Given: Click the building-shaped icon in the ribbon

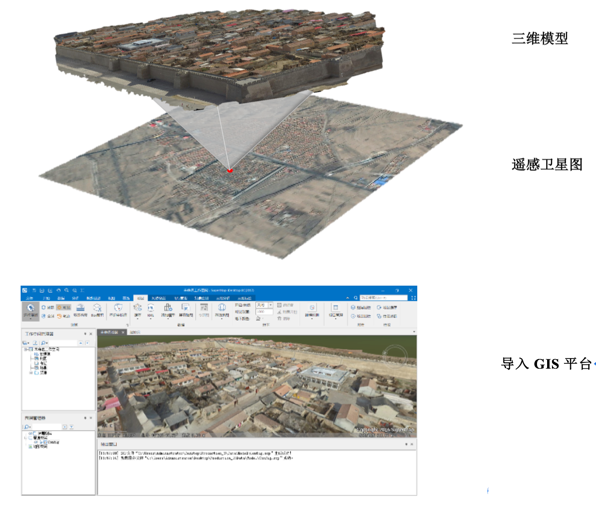Looking at the screenshot, I should coord(168,308).
